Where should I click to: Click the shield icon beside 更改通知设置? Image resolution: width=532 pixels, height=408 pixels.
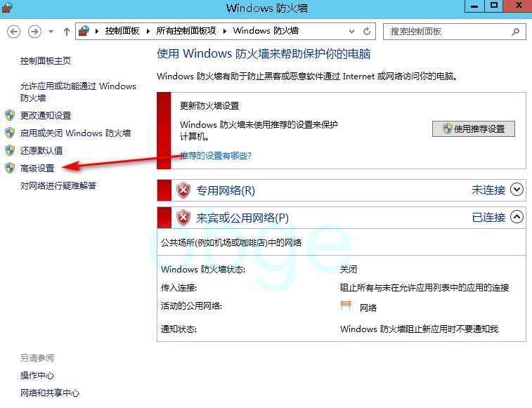tap(10, 115)
